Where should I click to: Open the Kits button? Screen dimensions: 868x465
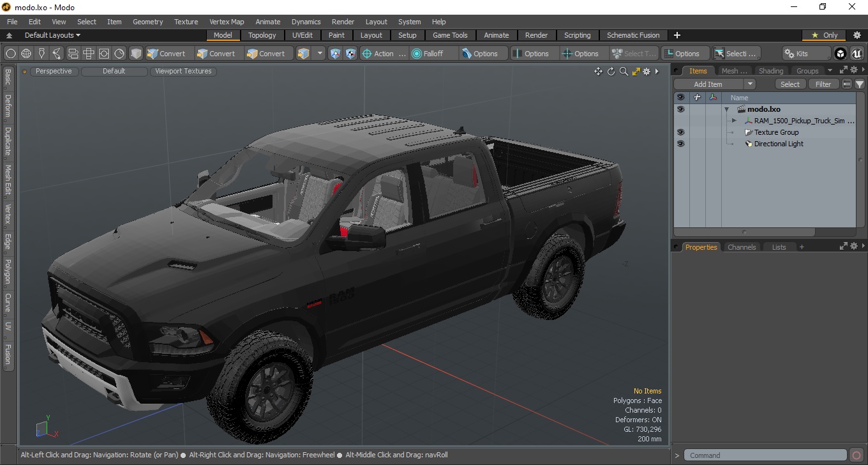click(807, 54)
